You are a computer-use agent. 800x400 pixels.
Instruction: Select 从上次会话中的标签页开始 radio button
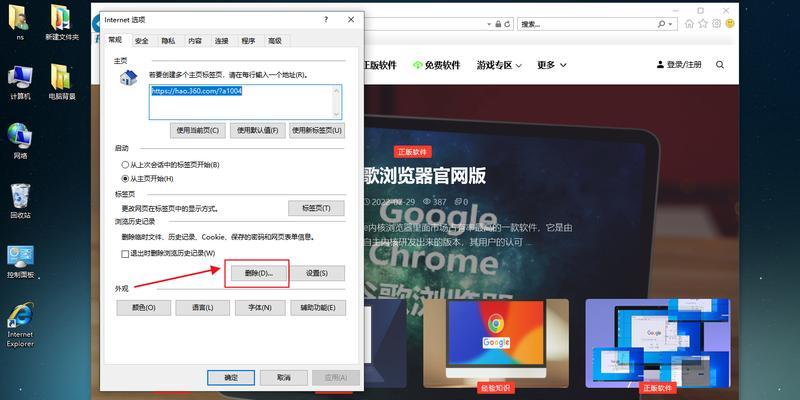click(x=125, y=165)
